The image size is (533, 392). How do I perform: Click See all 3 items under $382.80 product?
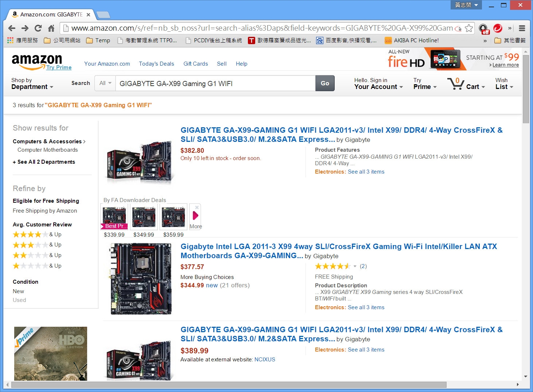[366, 172]
